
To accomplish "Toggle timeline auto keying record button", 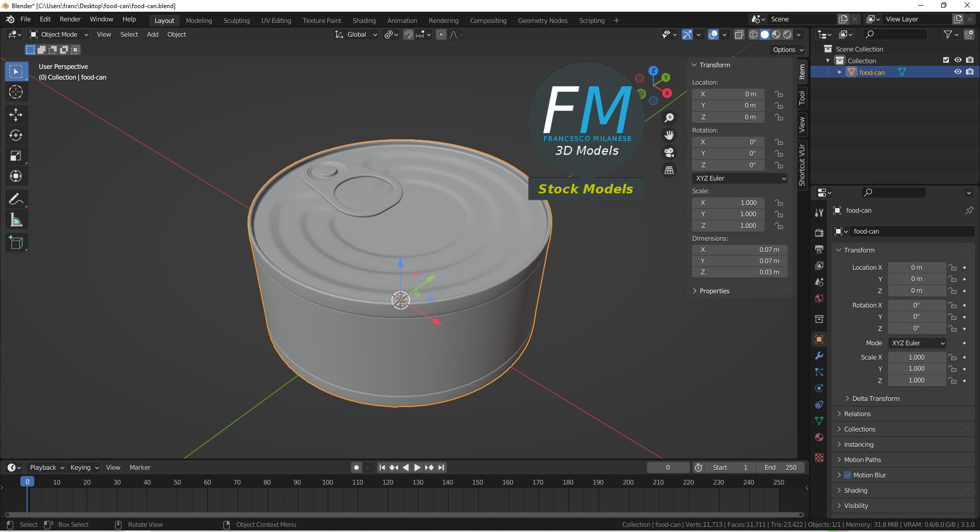I will [x=356, y=467].
